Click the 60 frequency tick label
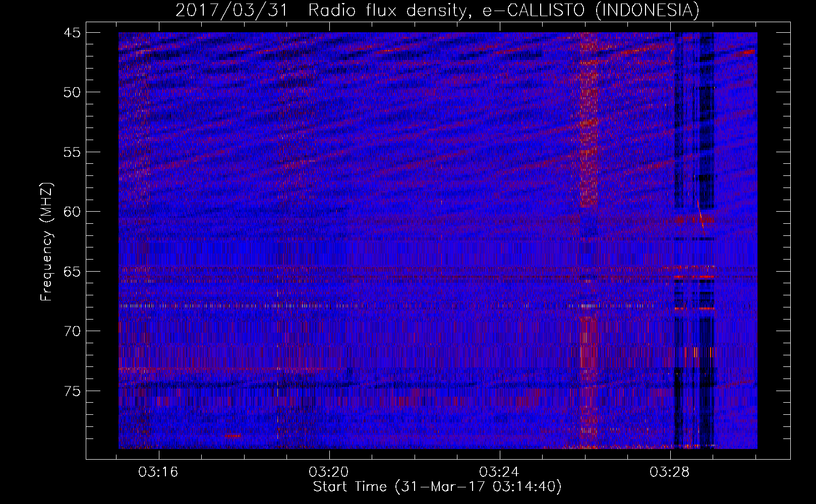Image resolution: width=816 pixels, height=504 pixels. (x=72, y=212)
